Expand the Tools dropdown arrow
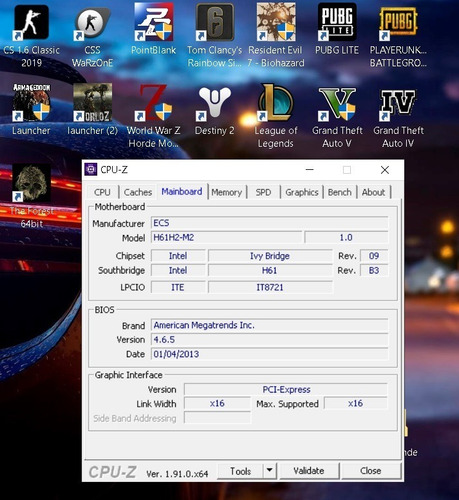The width and height of the screenshot is (459, 500). tap(270, 471)
